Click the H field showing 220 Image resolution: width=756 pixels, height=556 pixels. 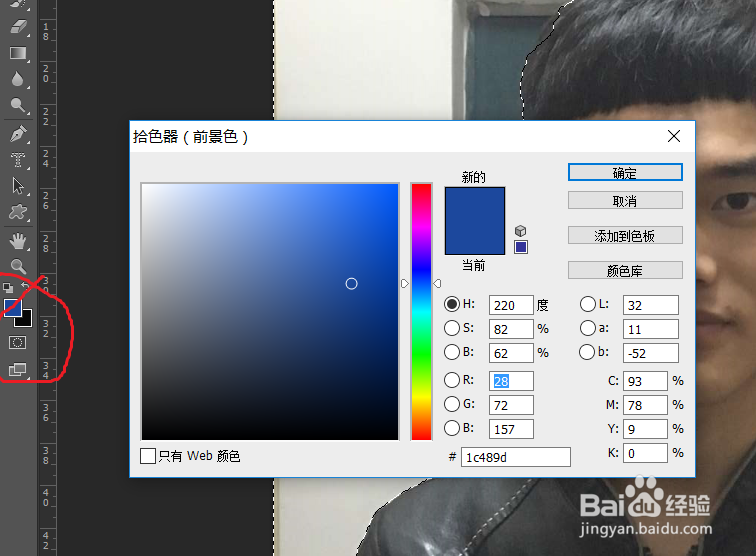(x=511, y=305)
